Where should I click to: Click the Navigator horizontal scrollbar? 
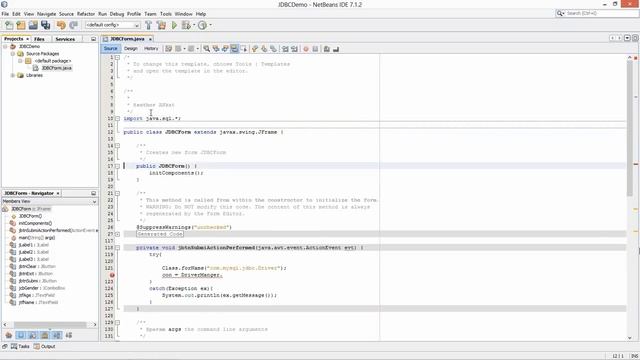pos(50,325)
